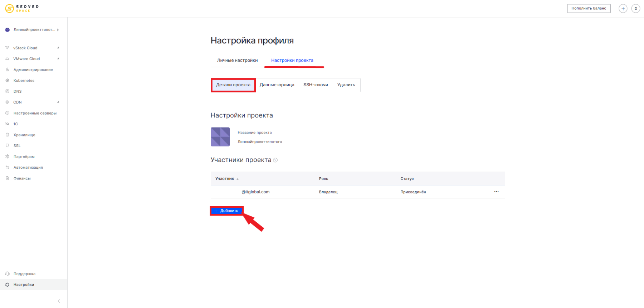Expand VMware Cloud submenu arrow
The width and height of the screenshot is (644, 308).
(58, 59)
